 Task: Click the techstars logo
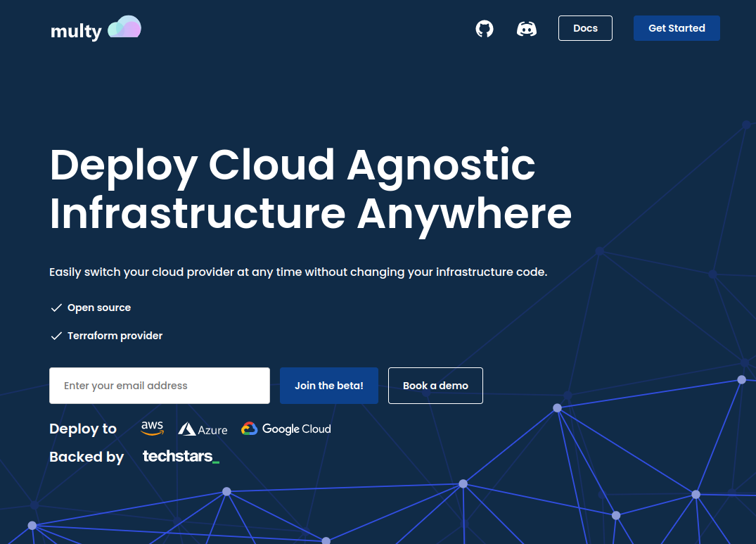(181, 456)
